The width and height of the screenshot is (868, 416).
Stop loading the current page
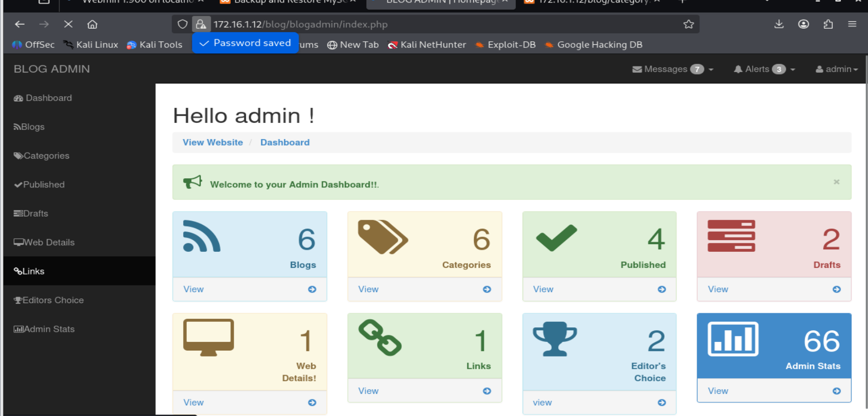coord(68,24)
